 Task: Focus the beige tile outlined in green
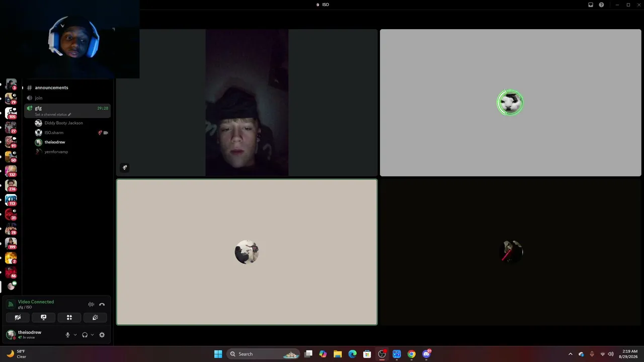click(247, 252)
